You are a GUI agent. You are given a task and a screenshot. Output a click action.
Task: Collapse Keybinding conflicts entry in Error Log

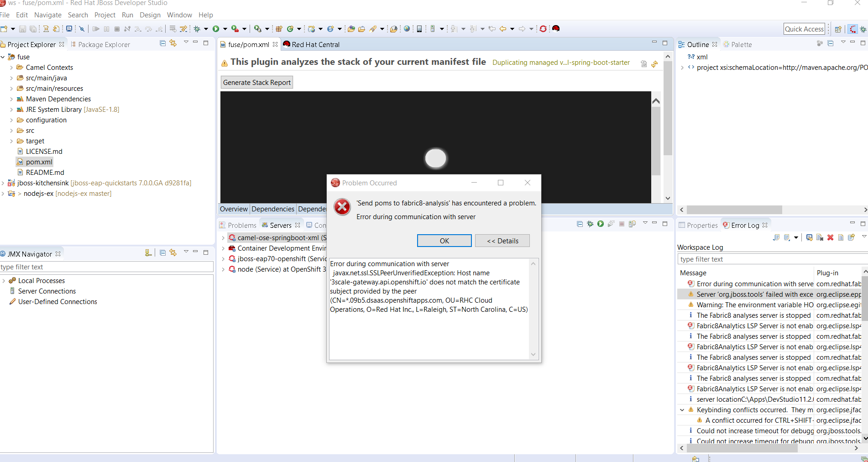tap(682, 410)
